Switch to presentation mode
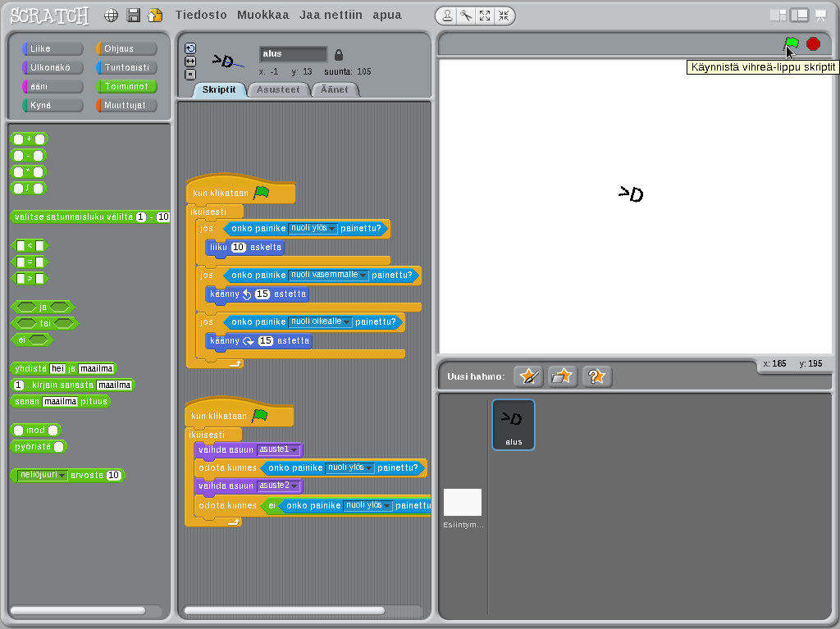Image resolution: width=840 pixels, height=629 pixels. click(820, 16)
